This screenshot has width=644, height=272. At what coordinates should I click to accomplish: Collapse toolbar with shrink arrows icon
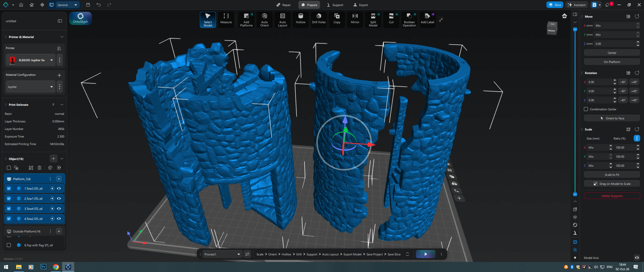(x=441, y=20)
